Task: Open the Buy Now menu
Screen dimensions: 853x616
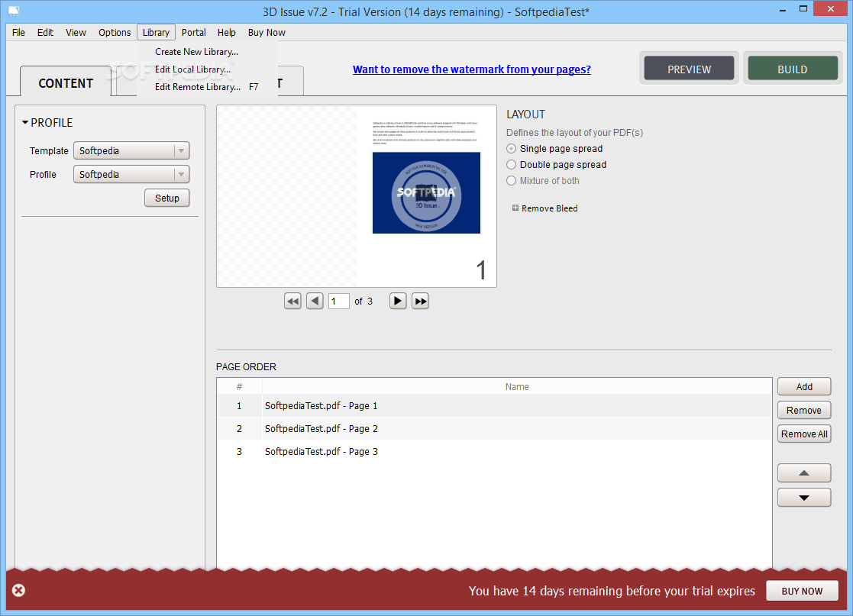Action: click(267, 33)
